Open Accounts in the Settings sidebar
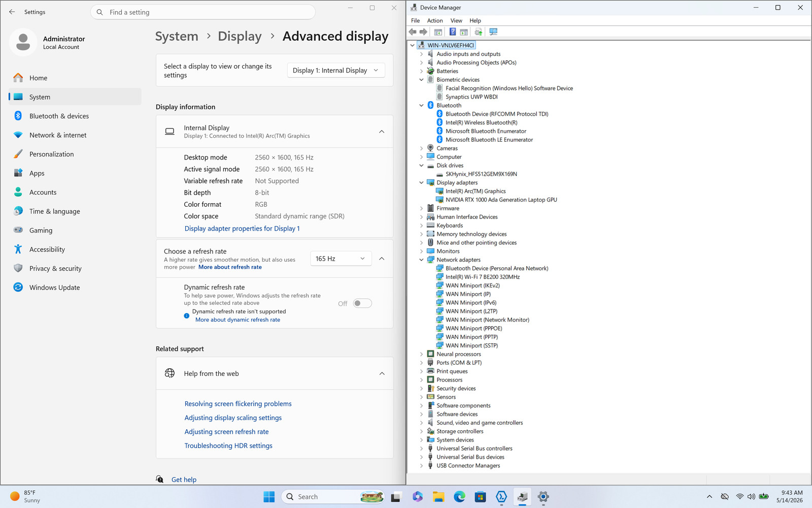This screenshot has height=508, width=812. coord(75,192)
